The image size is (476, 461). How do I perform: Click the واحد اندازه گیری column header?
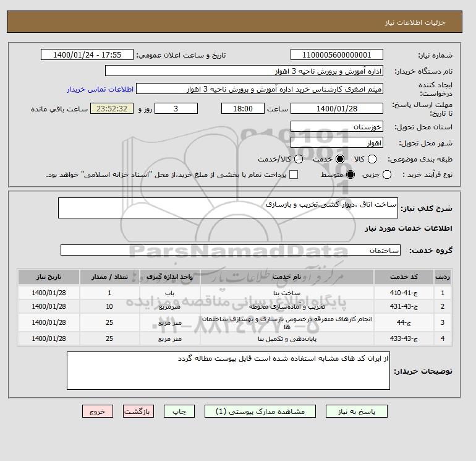tap(170, 277)
